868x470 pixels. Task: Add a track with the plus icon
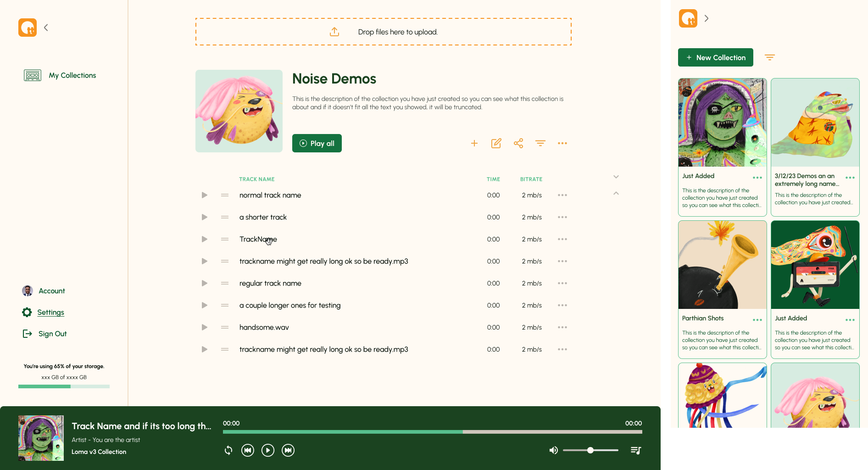point(474,143)
